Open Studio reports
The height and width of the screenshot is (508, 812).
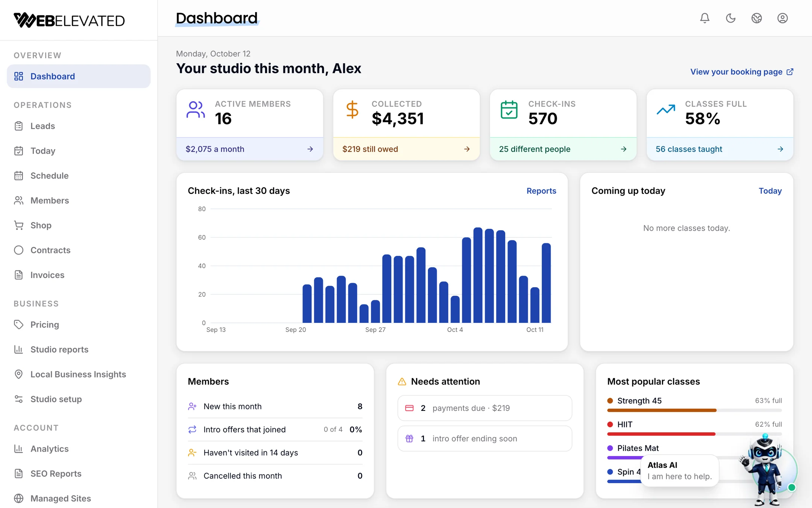point(79,349)
